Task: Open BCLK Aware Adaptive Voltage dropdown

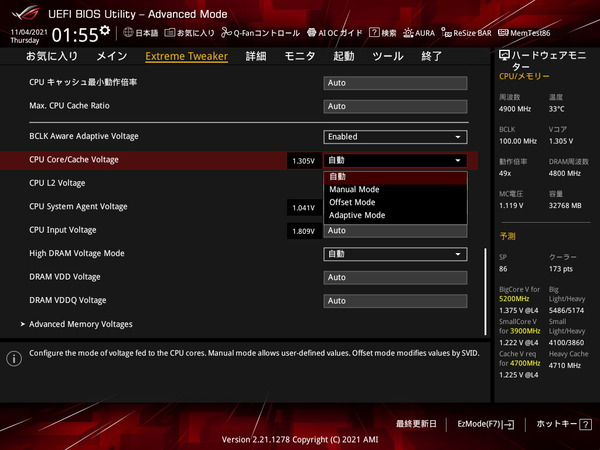Action: click(x=395, y=137)
